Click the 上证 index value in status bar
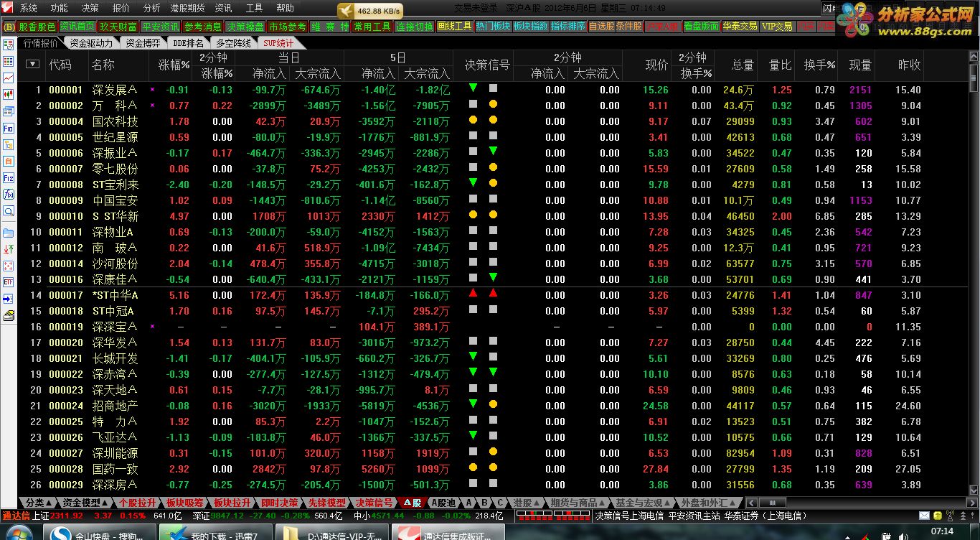 (67, 516)
